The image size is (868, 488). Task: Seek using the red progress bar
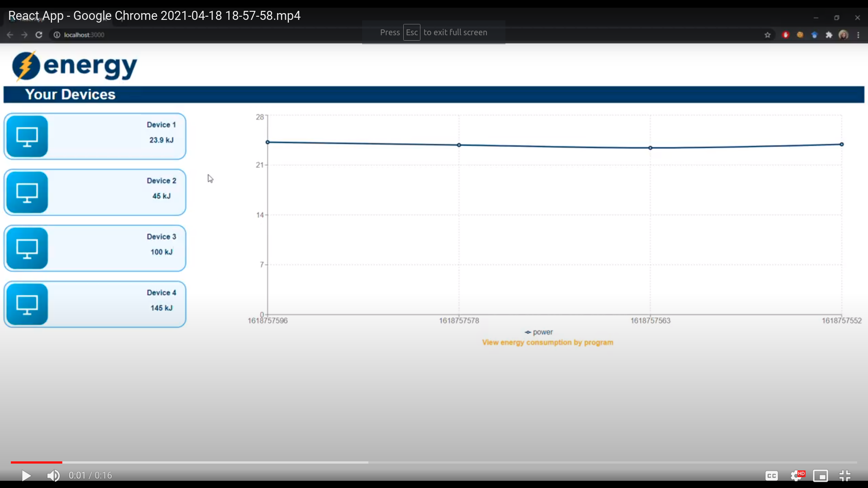coord(36,462)
